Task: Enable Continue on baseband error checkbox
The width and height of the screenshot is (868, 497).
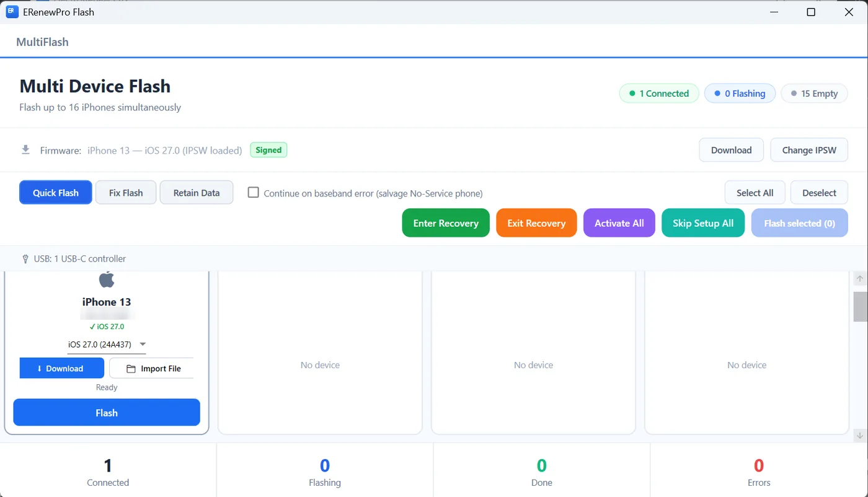Action: 253,193
